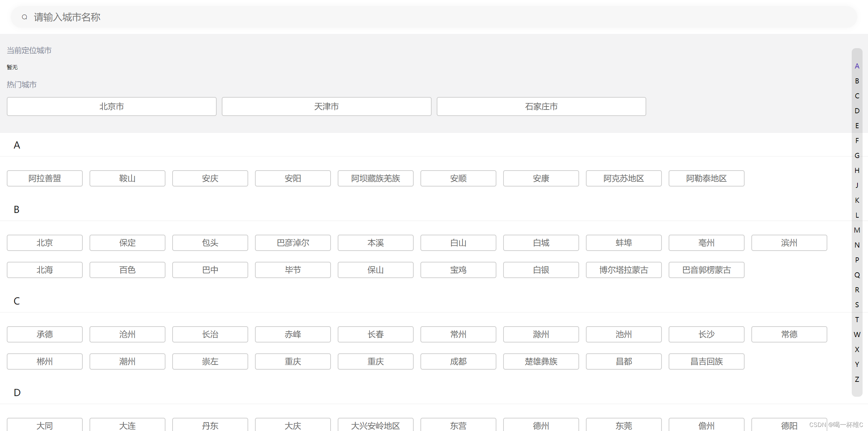Jump to letter J in index
The width and height of the screenshot is (868, 431).
pos(857,185)
